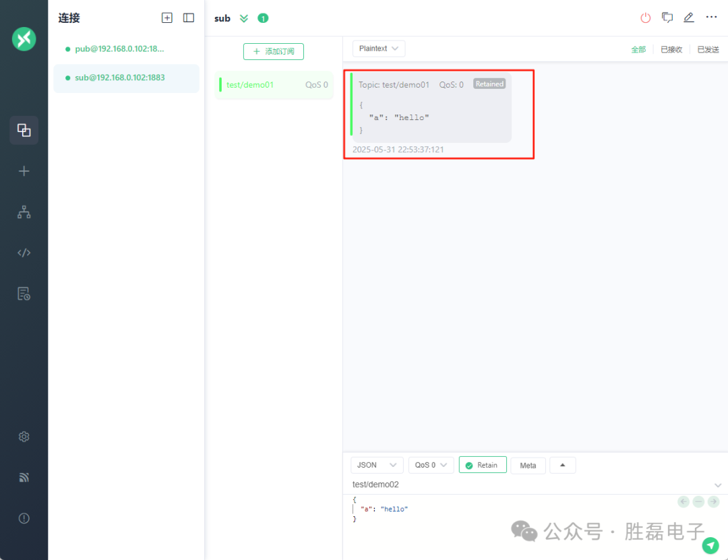Click message timestamp 2025-05-31 22:53:37:121
The image size is (728, 560).
pyautogui.click(x=398, y=150)
